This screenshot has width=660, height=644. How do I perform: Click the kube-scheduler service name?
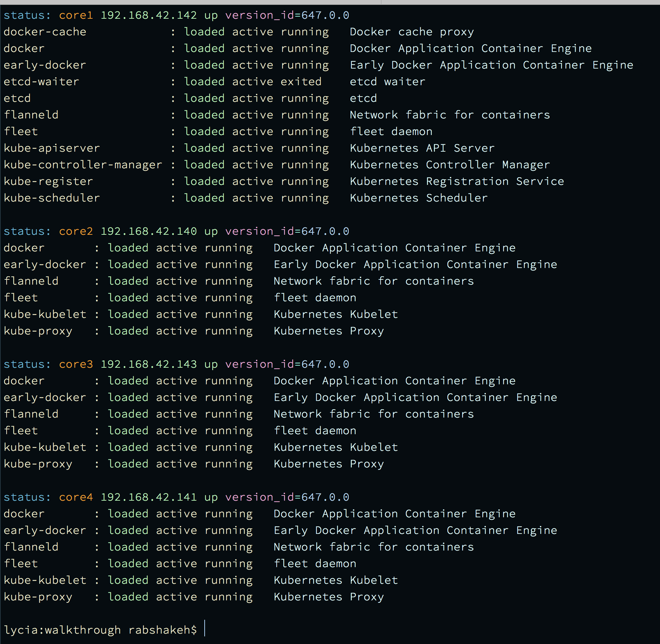click(x=52, y=198)
